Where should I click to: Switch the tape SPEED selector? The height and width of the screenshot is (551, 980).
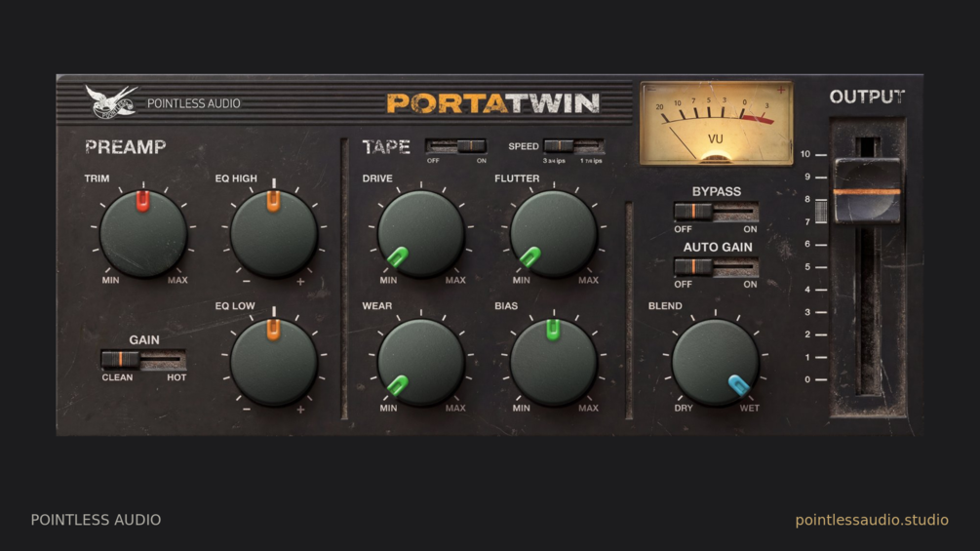[573, 146]
